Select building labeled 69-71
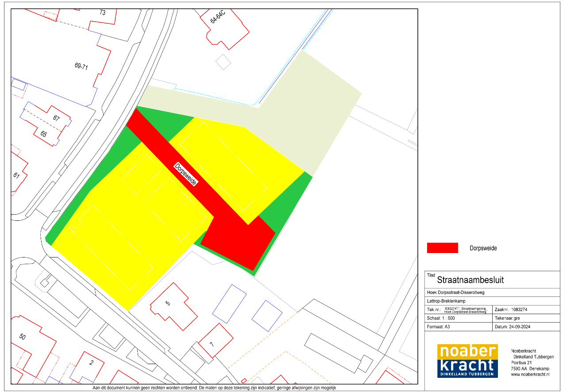Viewport: 563px width, 392px height. point(81,66)
